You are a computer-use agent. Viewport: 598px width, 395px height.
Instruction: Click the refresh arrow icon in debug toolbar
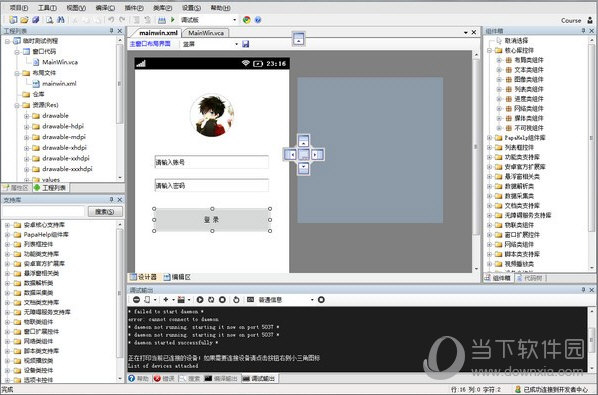click(x=236, y=300)
